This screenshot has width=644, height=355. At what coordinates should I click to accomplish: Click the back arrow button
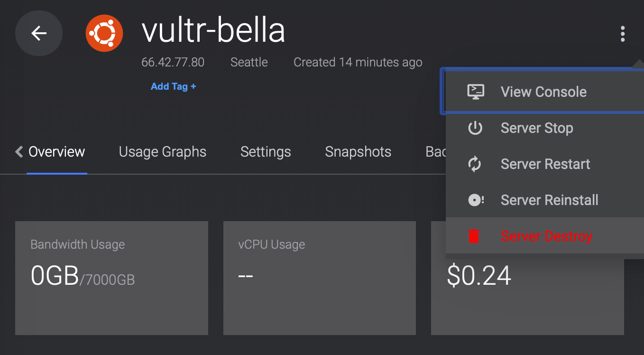pyautogui.click(x=39, y=33)
